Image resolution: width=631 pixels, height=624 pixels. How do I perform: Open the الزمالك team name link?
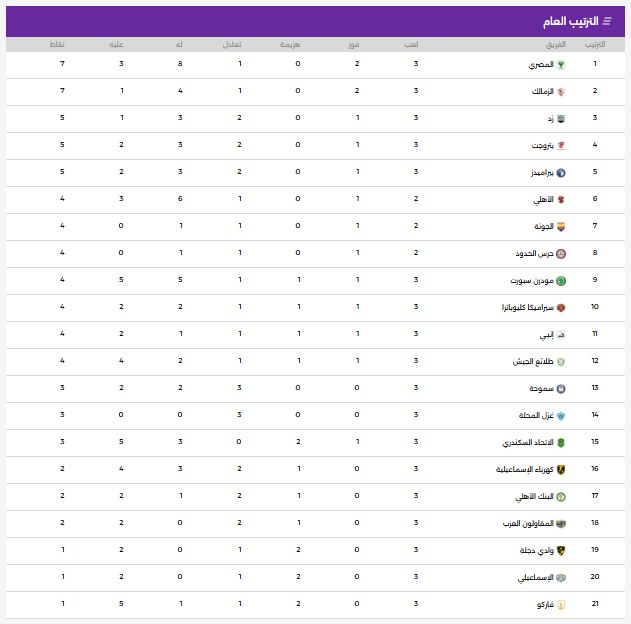(543, 91)
